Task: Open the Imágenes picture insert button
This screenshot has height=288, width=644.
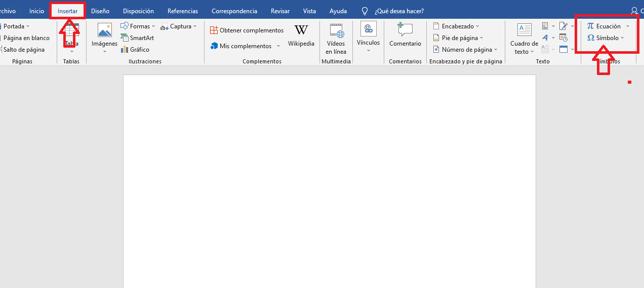Action: pyautogui.click(x=104, y=37)
